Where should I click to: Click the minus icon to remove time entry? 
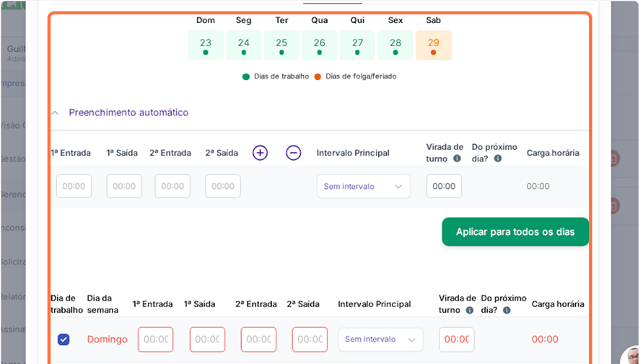coord(293,153)
